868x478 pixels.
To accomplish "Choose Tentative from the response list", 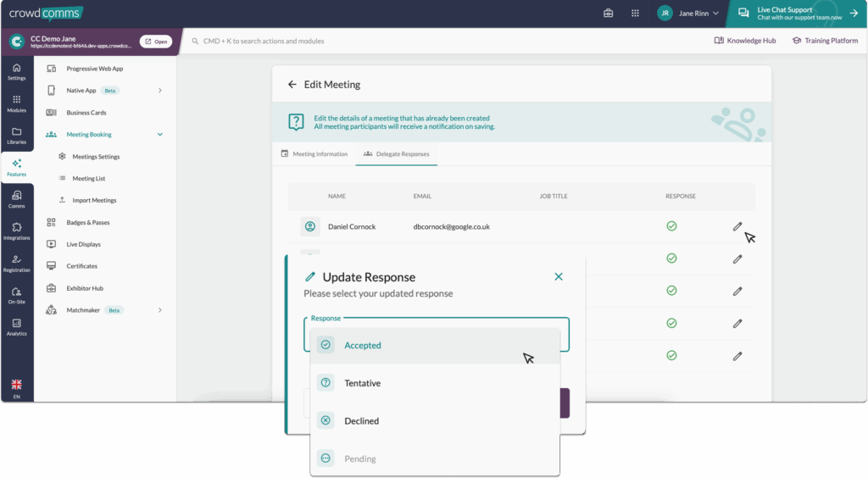I will [x=362, y=383].
